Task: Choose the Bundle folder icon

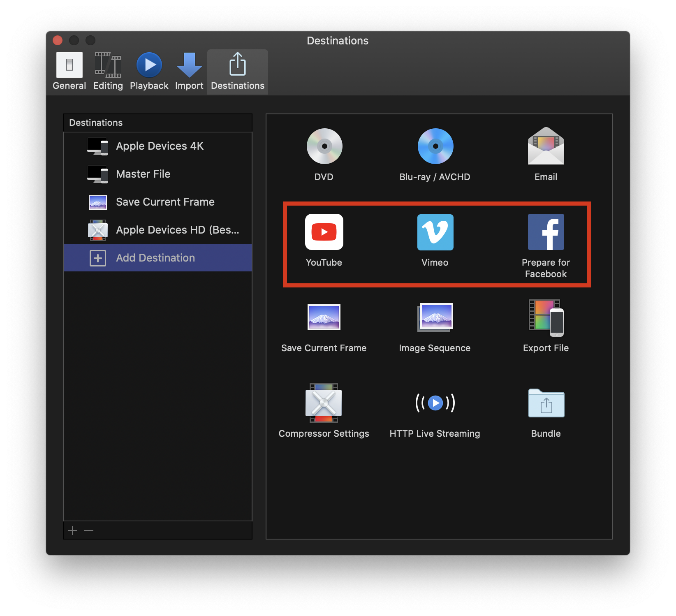Action: 546,403
